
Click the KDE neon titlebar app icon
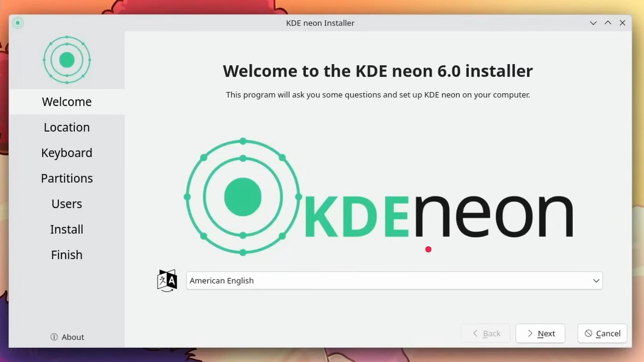point(18,23)
